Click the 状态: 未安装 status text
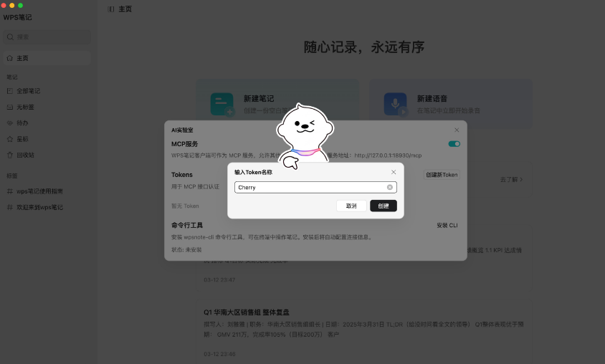This screenshot has width=605, height=364. (187, 250)
